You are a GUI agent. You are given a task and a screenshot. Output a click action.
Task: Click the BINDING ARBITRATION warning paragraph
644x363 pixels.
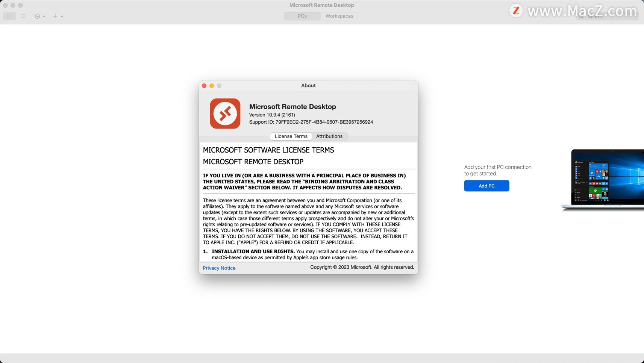pos(305,181)
